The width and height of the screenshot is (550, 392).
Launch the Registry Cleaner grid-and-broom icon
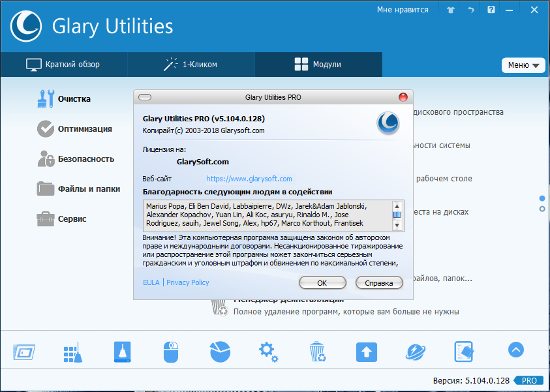tap(73, 352)
